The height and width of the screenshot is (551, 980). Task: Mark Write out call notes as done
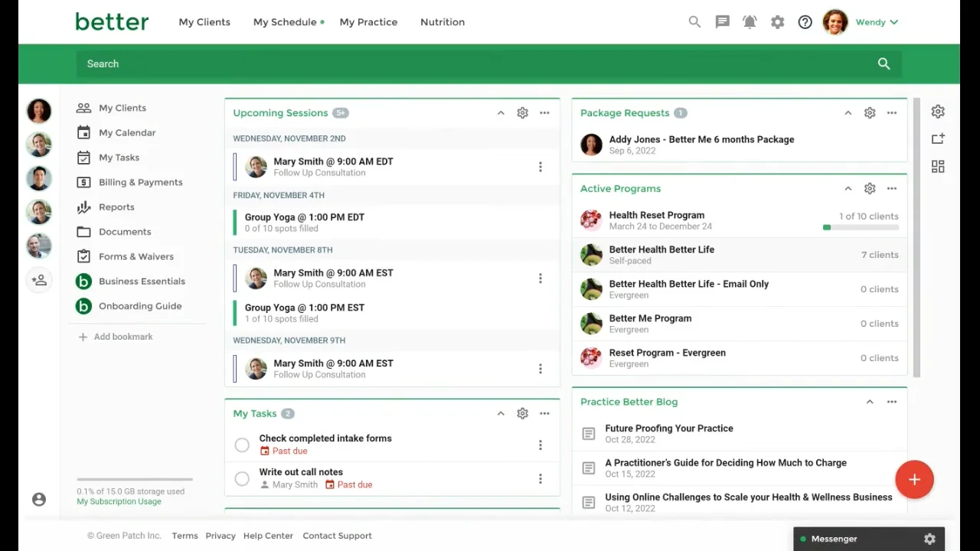click(x=242, y=478)
